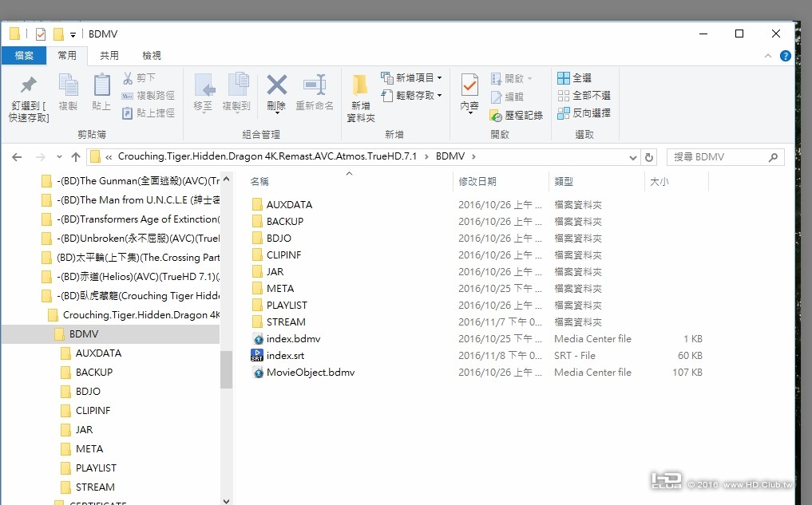This screenshot has height=505, width=812.
Task: Create a New folder (新增資料夾)
Action: [x=360, y=98]
